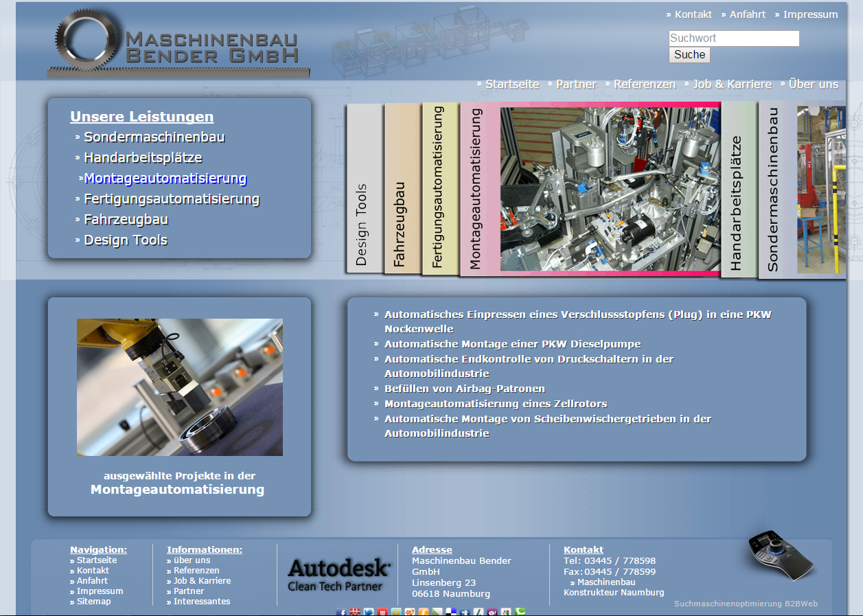Select Sondermaschinenbau in the Leistungen list

click(x=154, y=137)
